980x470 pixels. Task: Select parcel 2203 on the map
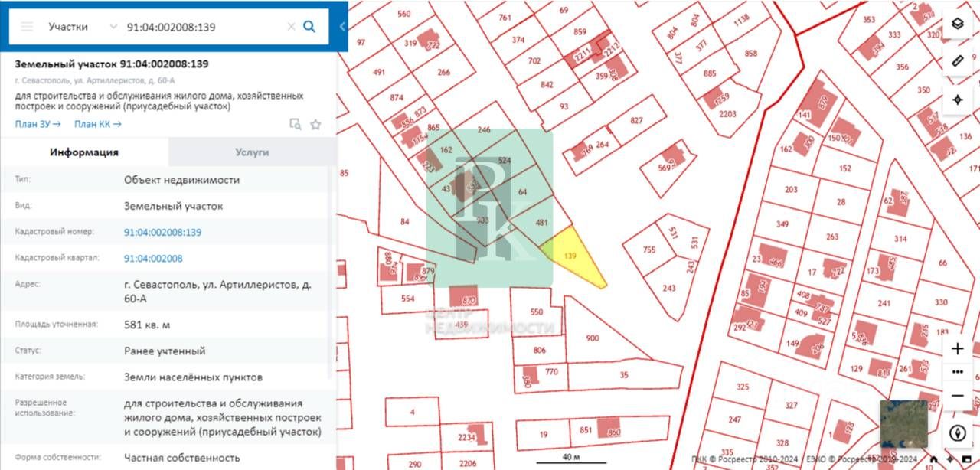point(727,114)
